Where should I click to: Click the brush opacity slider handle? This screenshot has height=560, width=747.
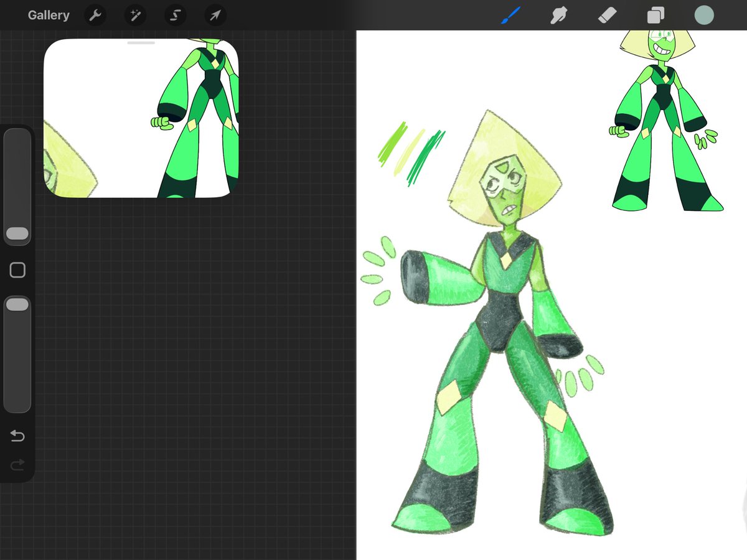(x=17, y=304)
